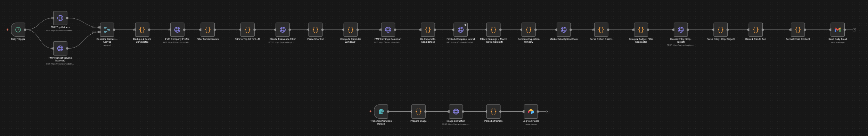Click the 'Log to Airtable' label text
The image size is (868, 136).
tap(531, 121)
